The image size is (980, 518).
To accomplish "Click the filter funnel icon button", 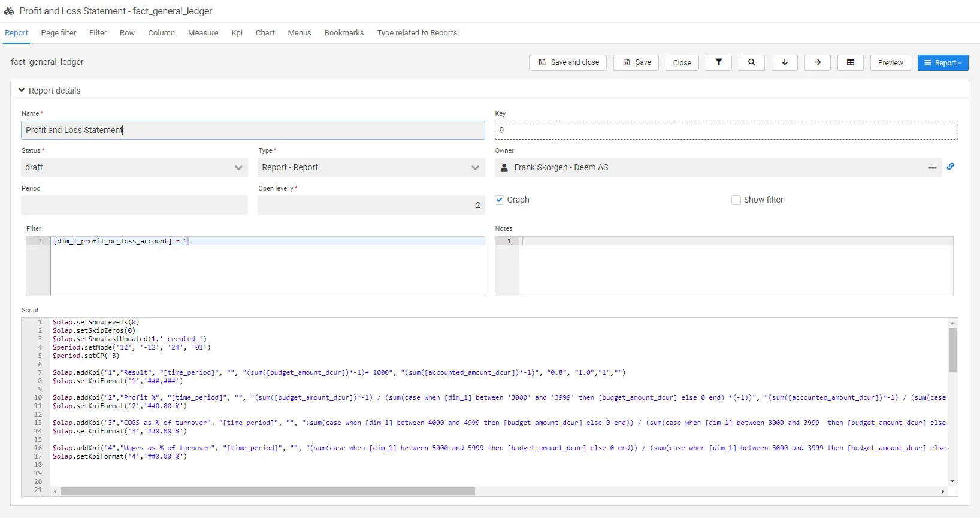I will click(x=718, y=62).
